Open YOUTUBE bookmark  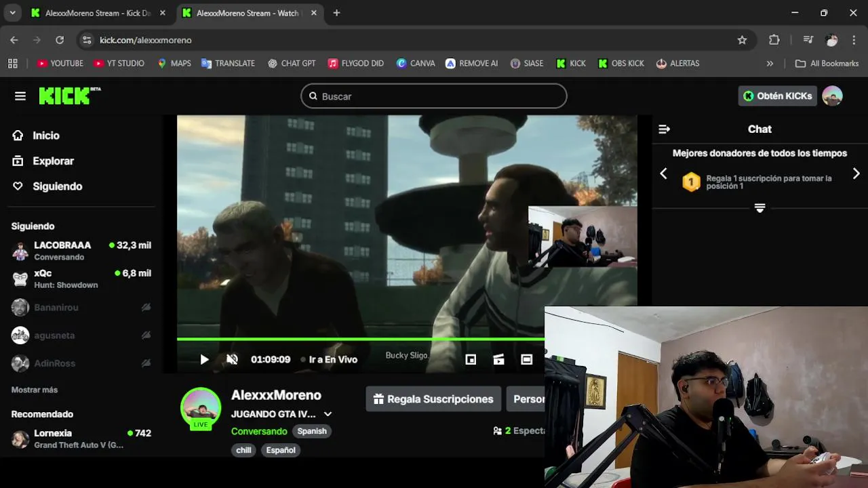[60, 63]
